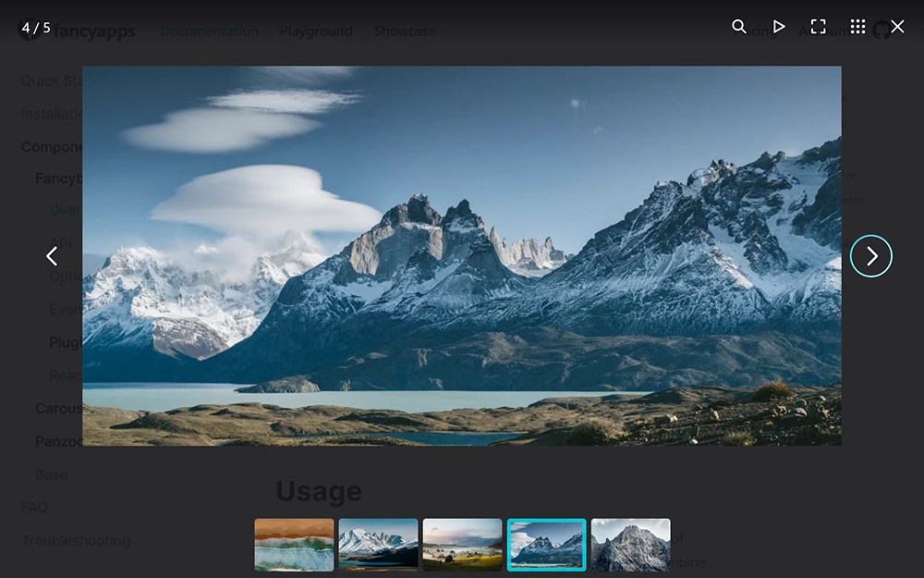Select the misty green valley thumbnail

(x=463, y=545)
